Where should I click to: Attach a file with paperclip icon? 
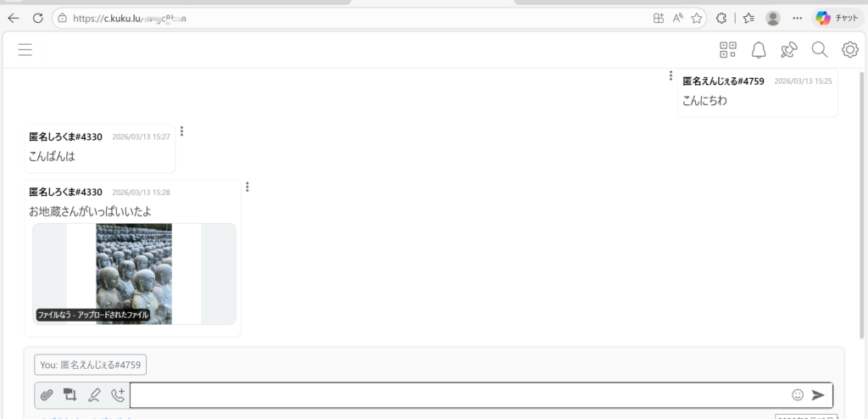(x=47, y=394)
